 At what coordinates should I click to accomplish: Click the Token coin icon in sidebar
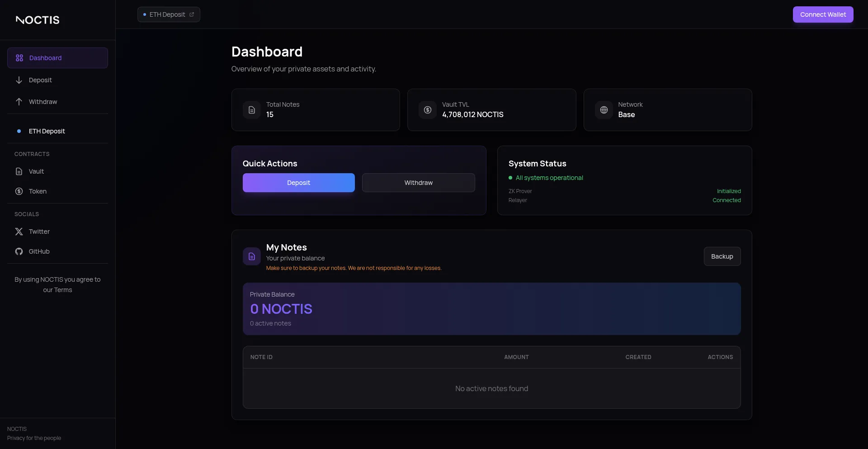[x=19, y=191]
